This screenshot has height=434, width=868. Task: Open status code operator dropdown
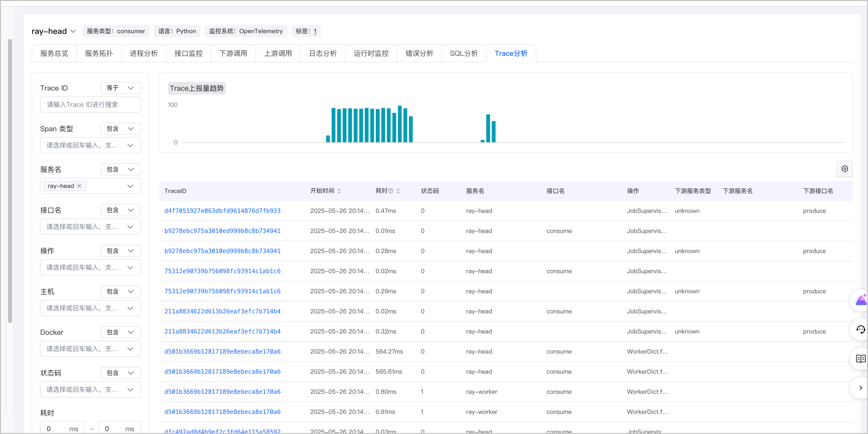(x=120, y=373)
